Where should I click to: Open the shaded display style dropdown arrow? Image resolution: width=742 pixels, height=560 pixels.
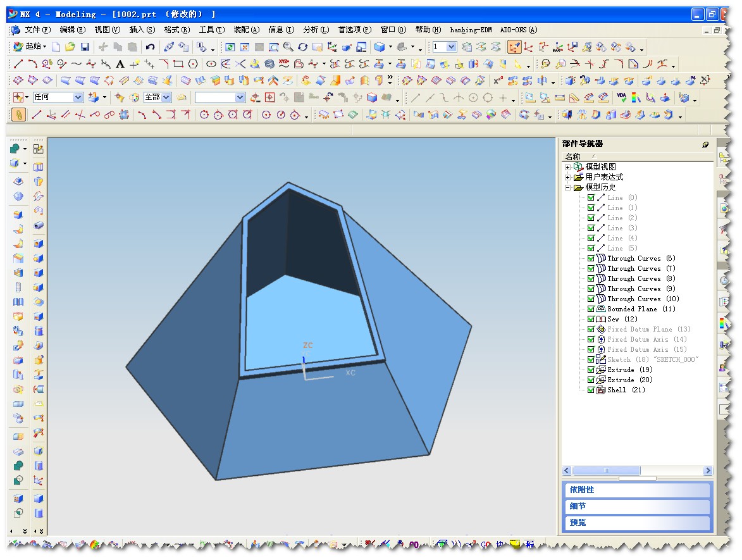[x=390, y=47]
